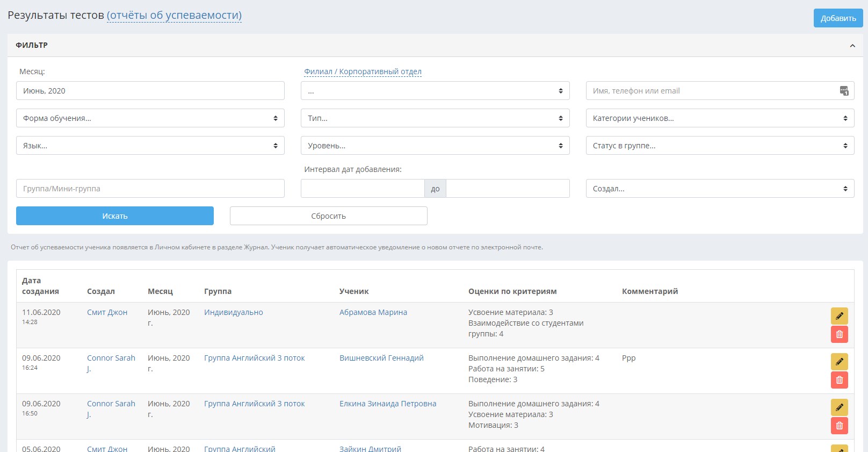Click the Месяц column header in table

(160, 291)
